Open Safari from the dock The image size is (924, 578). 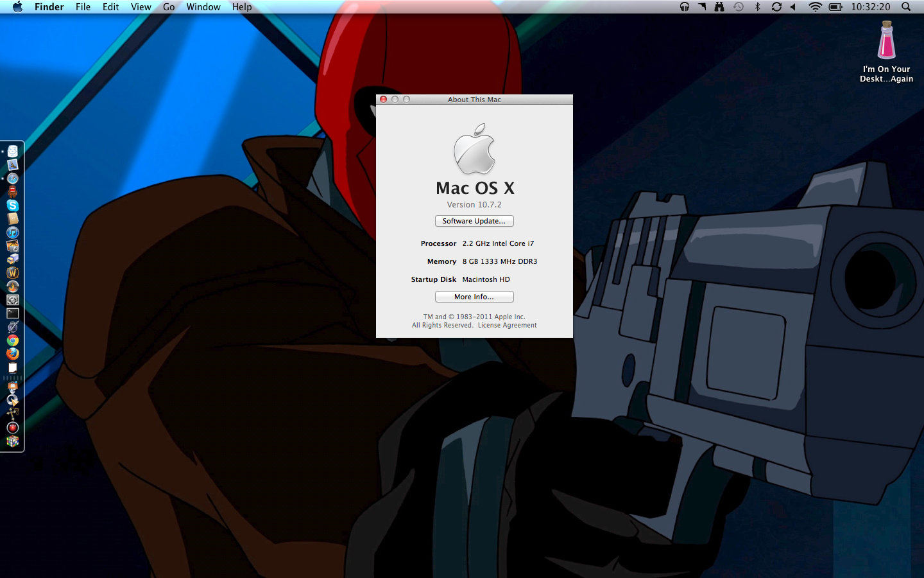13,179
